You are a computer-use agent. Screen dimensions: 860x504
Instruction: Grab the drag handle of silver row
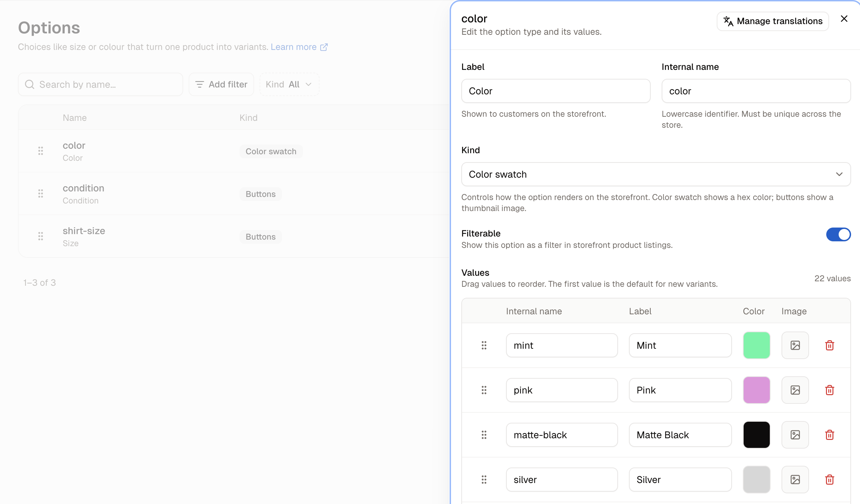coord(484,480)
